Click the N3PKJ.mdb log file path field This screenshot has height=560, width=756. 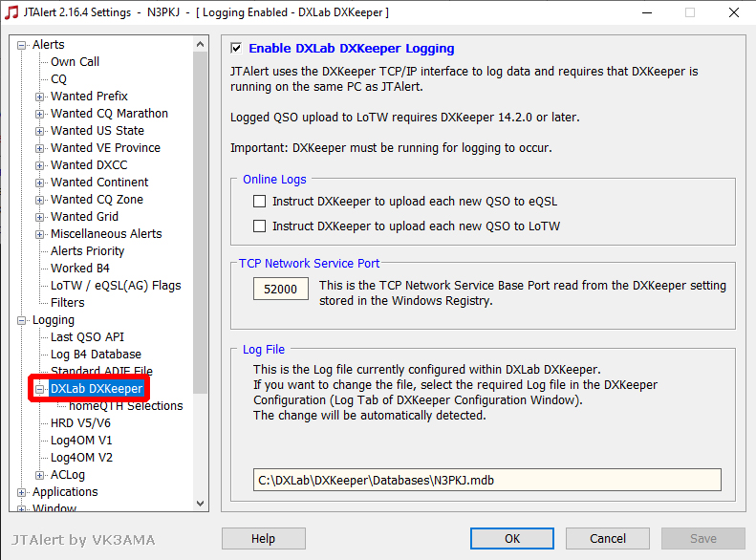point(486,480)
